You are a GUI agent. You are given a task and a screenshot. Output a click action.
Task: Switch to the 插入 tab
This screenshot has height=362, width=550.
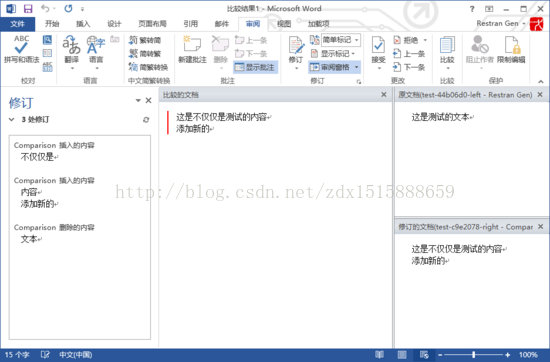(83, 24)
